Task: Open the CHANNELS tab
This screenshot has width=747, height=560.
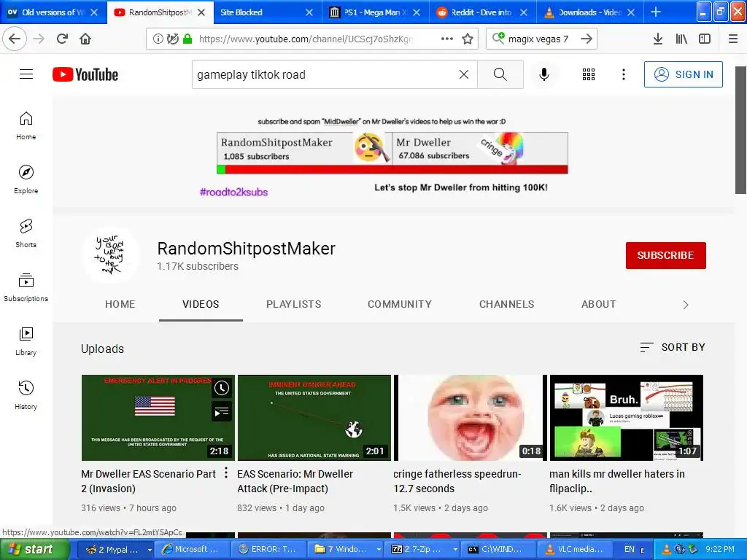Action: 506,304
